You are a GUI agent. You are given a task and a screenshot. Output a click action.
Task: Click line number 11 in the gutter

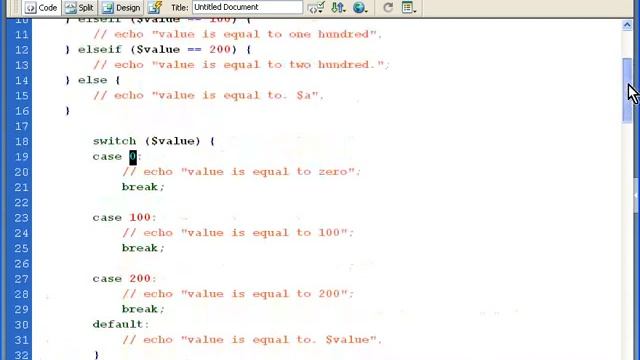click(x=22, y=35)
